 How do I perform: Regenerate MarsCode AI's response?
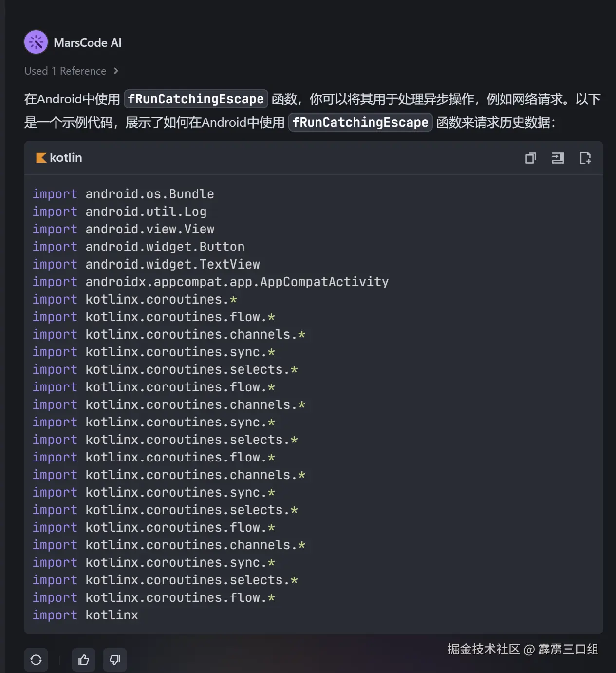click(36, 659)
